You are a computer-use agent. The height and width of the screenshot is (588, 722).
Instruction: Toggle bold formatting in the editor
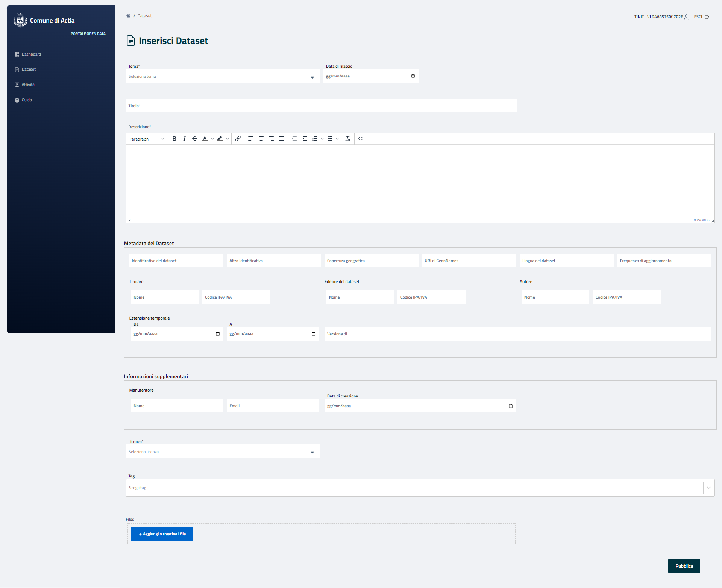[174, 139]
